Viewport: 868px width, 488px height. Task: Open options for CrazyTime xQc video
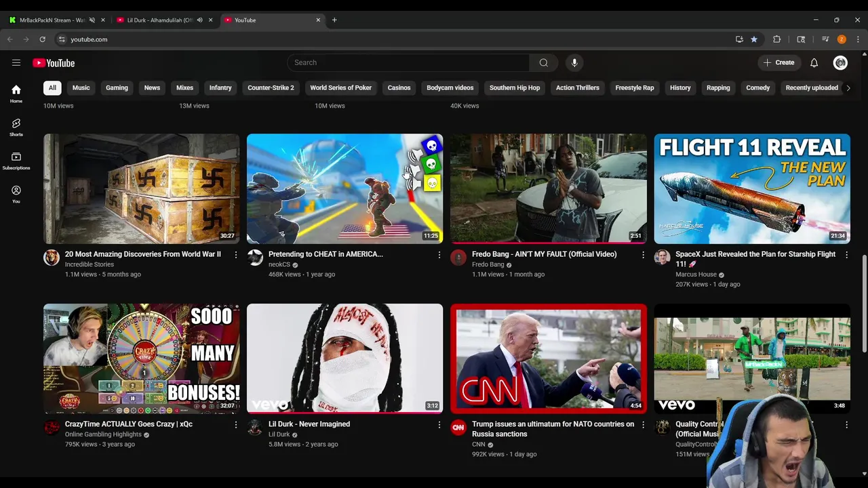(236, 425)
